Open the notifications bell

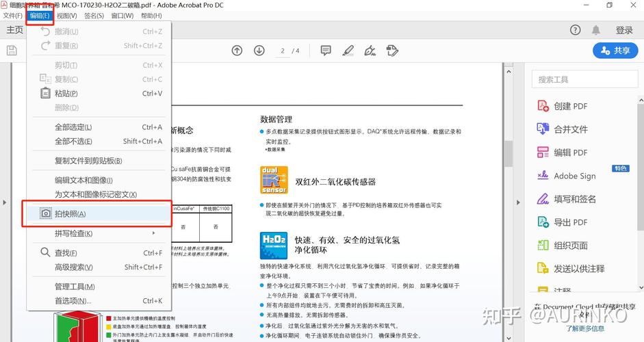pyautogui.click(x=596, y=30)
